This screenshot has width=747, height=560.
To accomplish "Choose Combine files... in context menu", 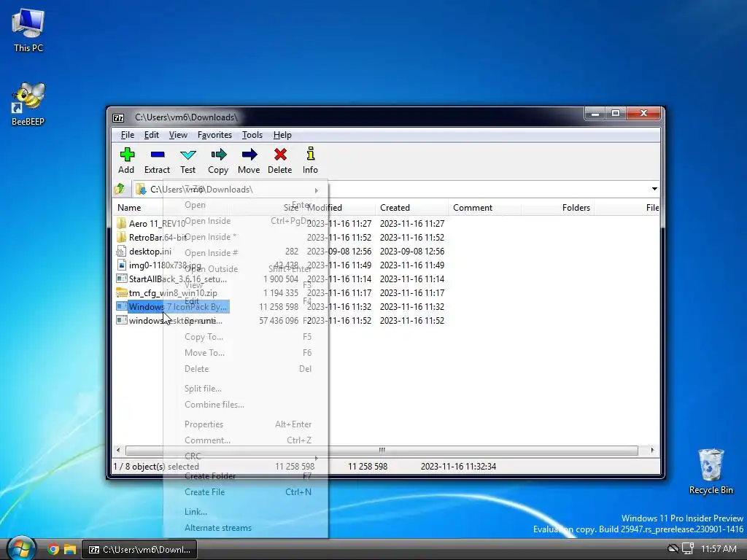I will (x=246, y=404).
